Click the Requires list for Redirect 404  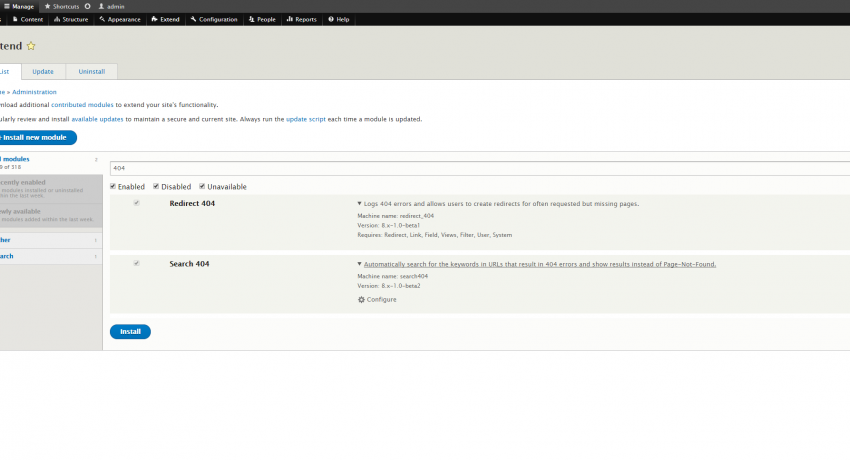435,235
